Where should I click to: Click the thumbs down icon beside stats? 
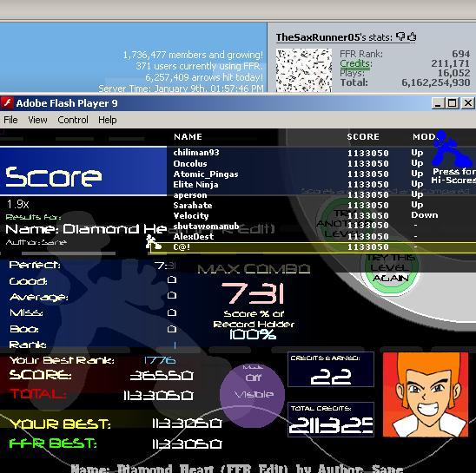[400, 36]
